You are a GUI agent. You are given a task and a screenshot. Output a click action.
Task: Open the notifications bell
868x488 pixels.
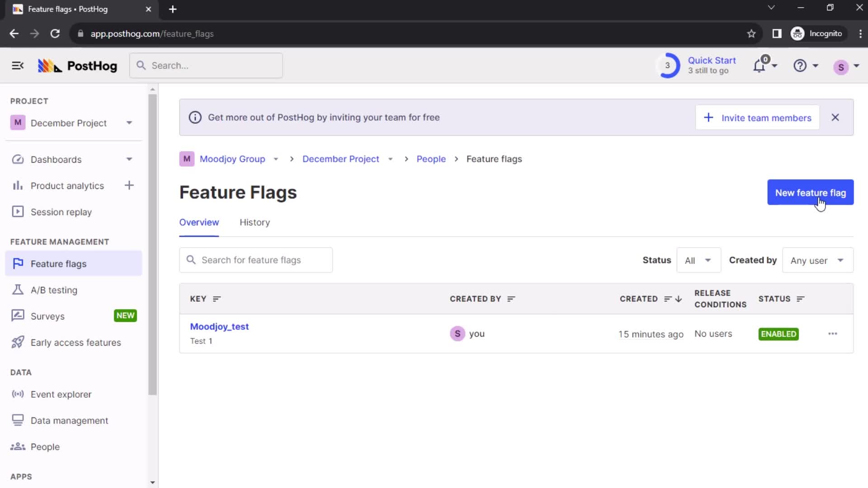[759, 66]
